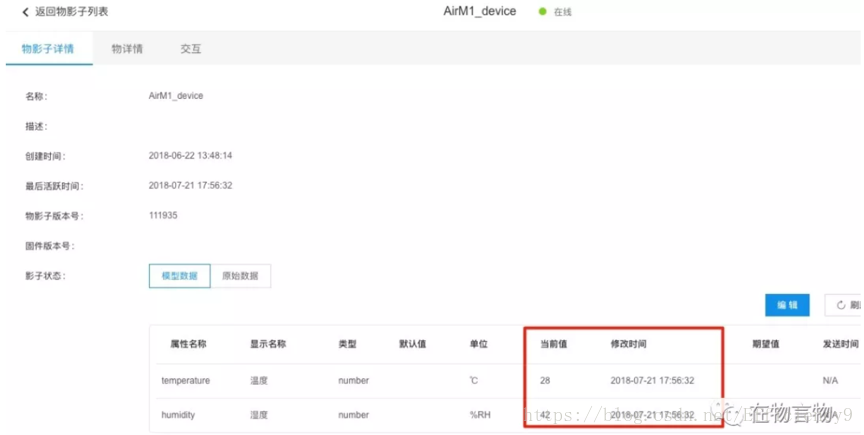Screen dimensions: 864x435
Task: Click the 修改时间 column header
Action: 628,344
